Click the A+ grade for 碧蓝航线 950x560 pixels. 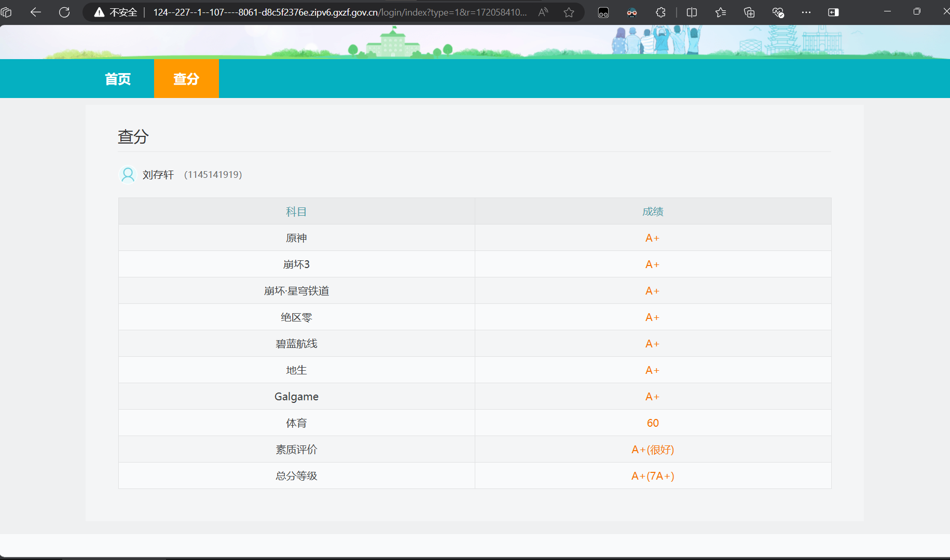point(652,344)
